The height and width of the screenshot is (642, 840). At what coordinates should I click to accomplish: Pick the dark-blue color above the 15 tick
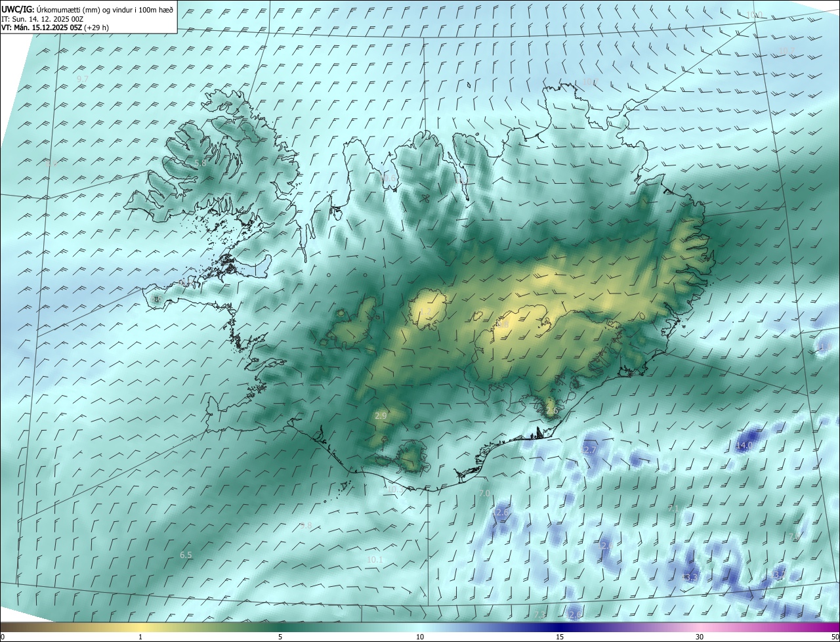(x=560, y=628)
